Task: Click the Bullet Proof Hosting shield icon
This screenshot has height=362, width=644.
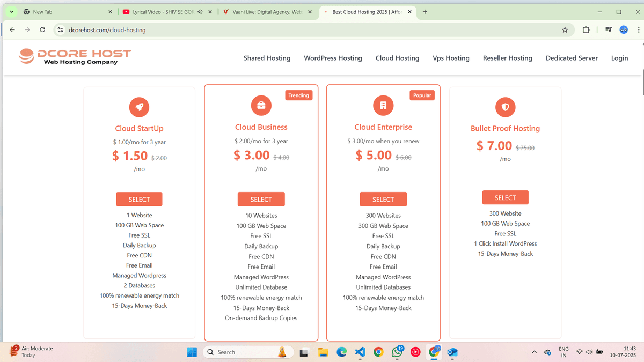Action: [x=505, y=107]
